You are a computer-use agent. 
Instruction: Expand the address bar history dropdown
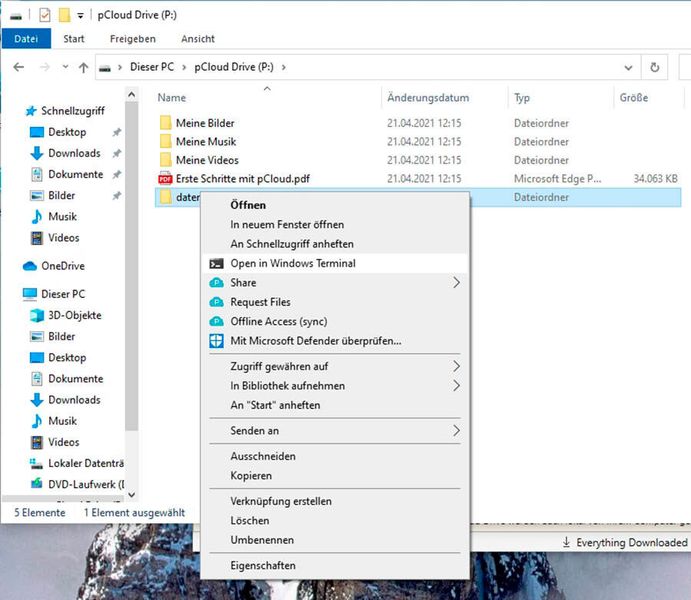coord(628,67)
